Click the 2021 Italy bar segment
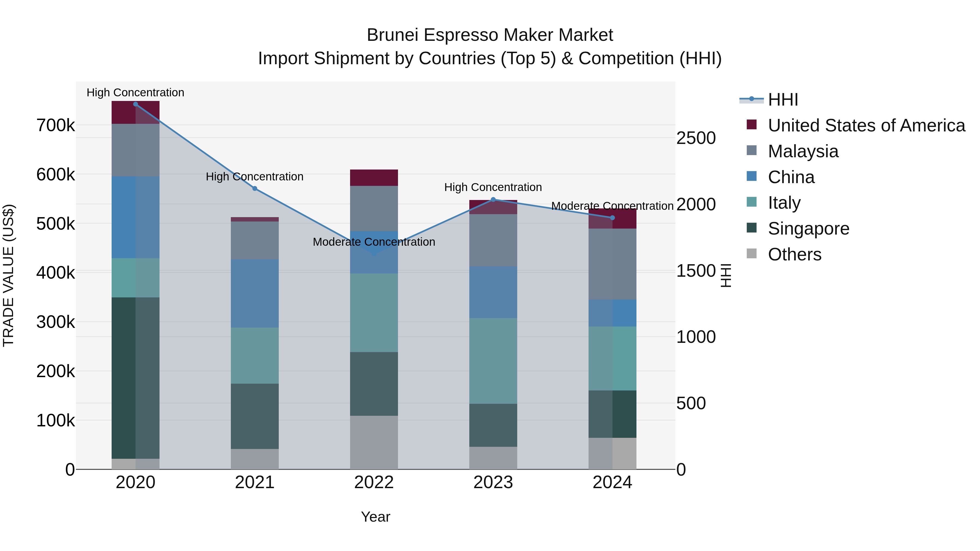Image resolution: width=980 pixels, height=551 pixels. [255, 356]
